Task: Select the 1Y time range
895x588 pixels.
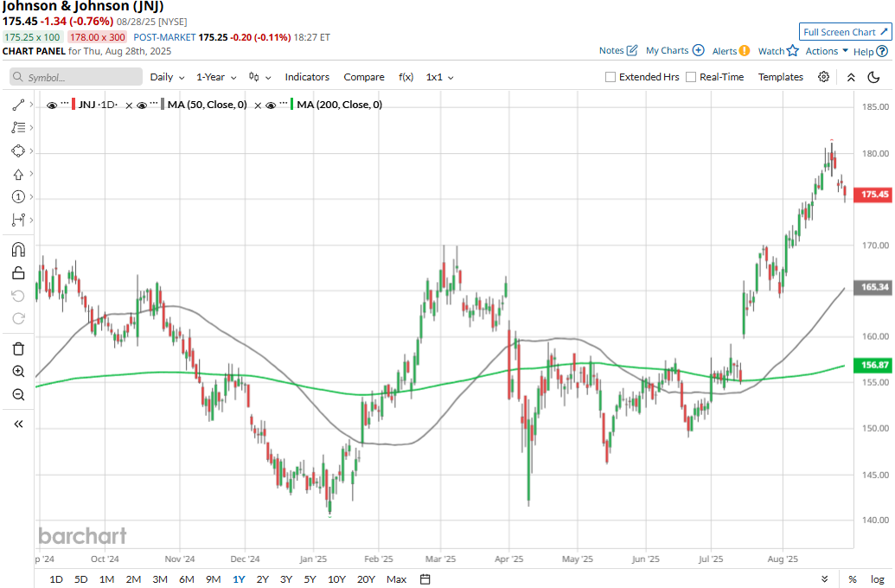Action: click(x=239, y=578)
